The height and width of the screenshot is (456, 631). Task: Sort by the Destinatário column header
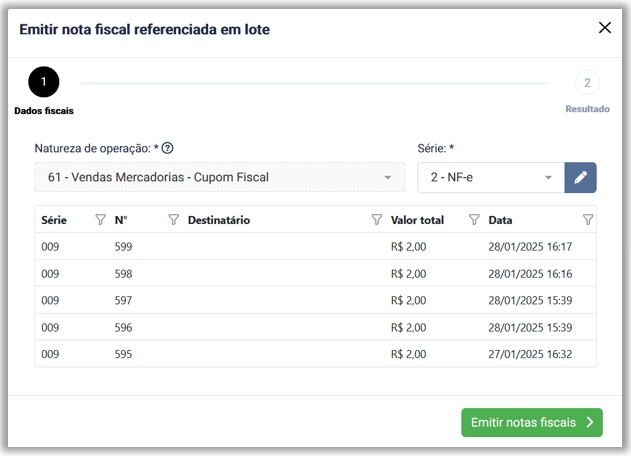[x=219, y=220]
